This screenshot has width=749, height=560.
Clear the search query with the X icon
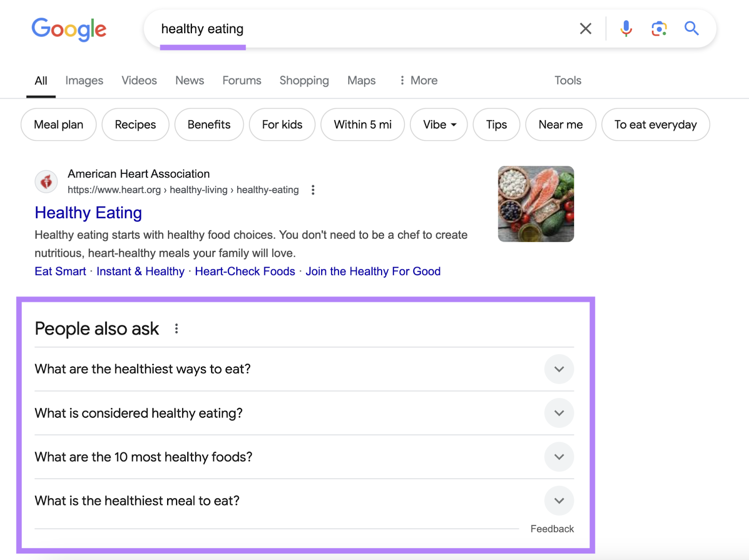coord(585,29)
